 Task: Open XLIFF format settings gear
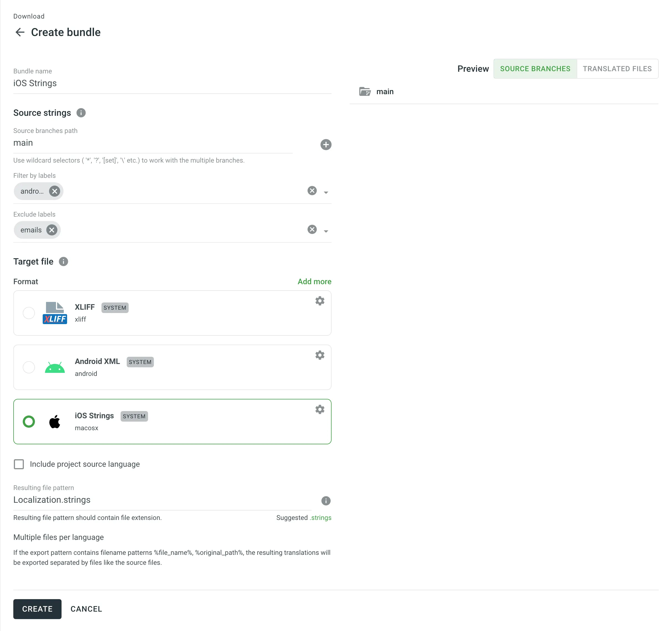click(x=319, y=301)
